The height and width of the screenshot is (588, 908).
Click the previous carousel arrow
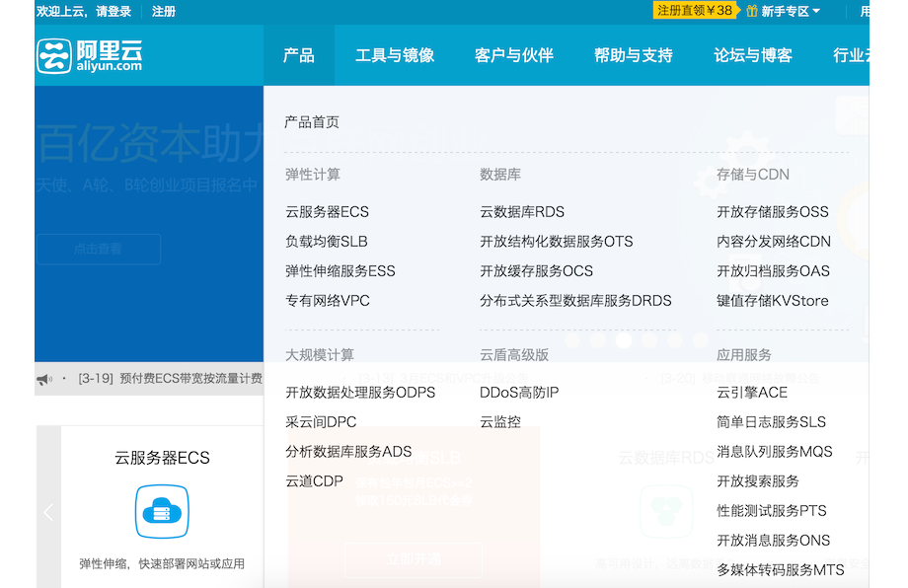pos(48,512)
